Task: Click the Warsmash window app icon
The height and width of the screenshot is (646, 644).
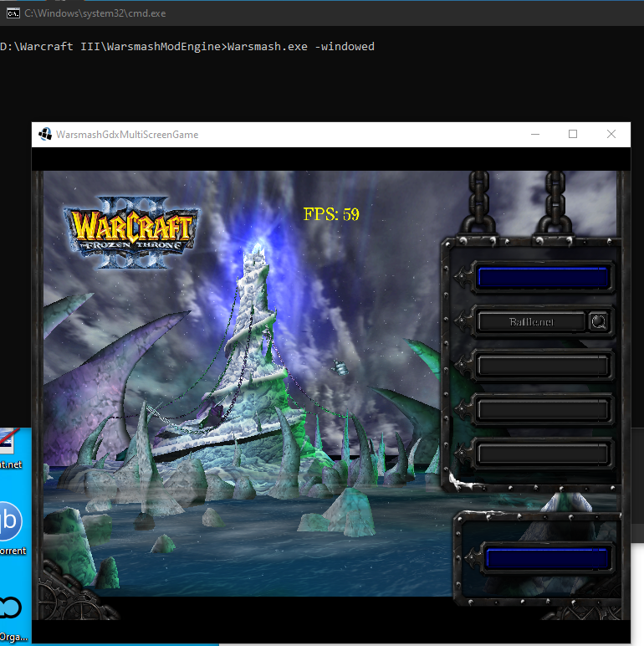Action: pyautogui.click(x=45, y=135)
